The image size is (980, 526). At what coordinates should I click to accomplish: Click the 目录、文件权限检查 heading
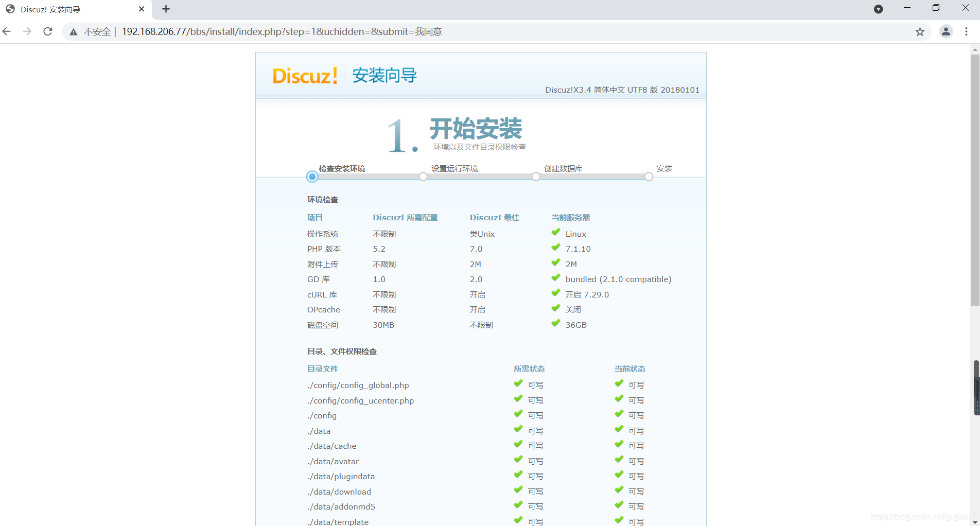pos(342,352)
